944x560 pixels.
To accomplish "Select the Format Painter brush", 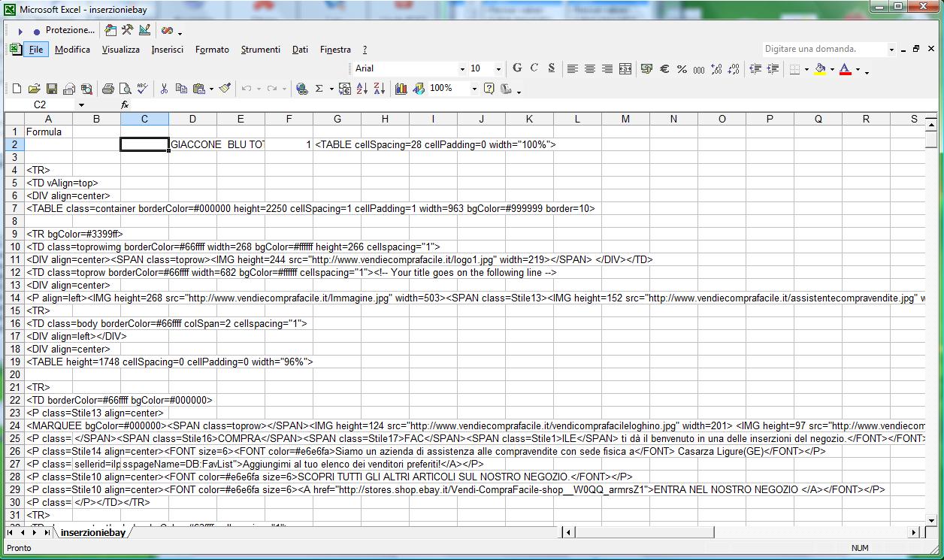I will 225,89.
